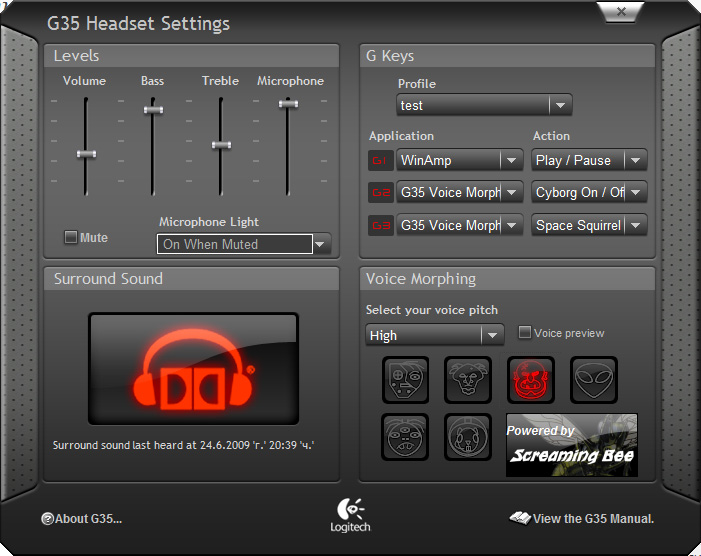Expand the WinAmp application dropdown

click(512, 160)
